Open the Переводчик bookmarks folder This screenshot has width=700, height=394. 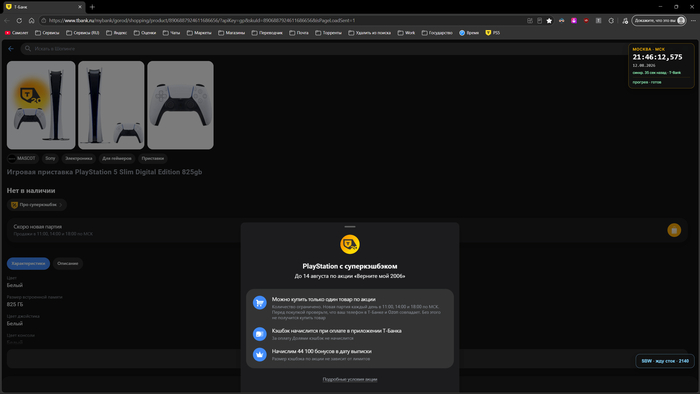click(x=267, y=33)
